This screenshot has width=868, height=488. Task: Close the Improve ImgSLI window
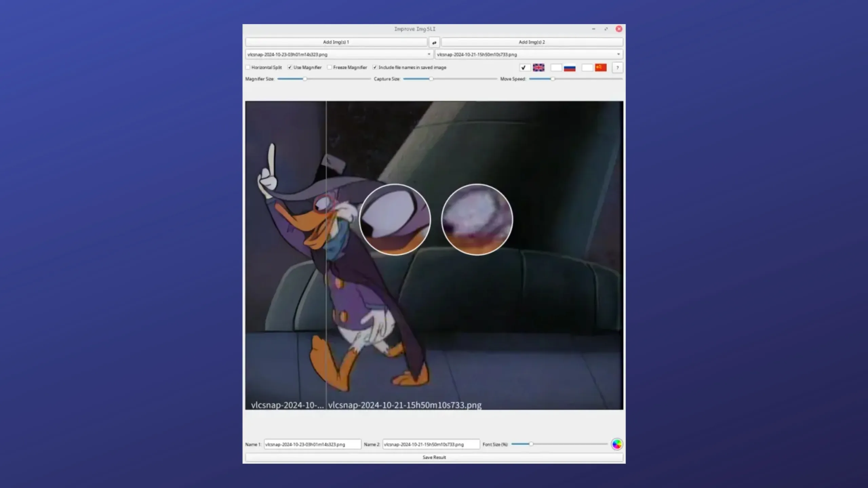tap(619, 29)
